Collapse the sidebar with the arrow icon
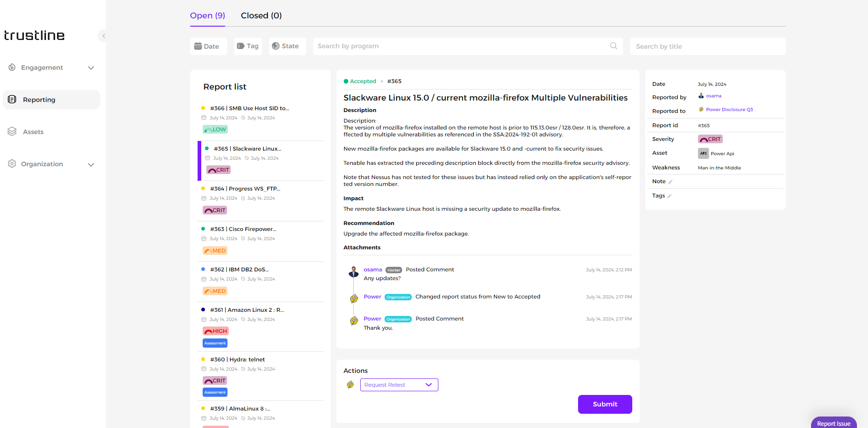Viewport: 868px width, 428px height. [x=103, y=36]
